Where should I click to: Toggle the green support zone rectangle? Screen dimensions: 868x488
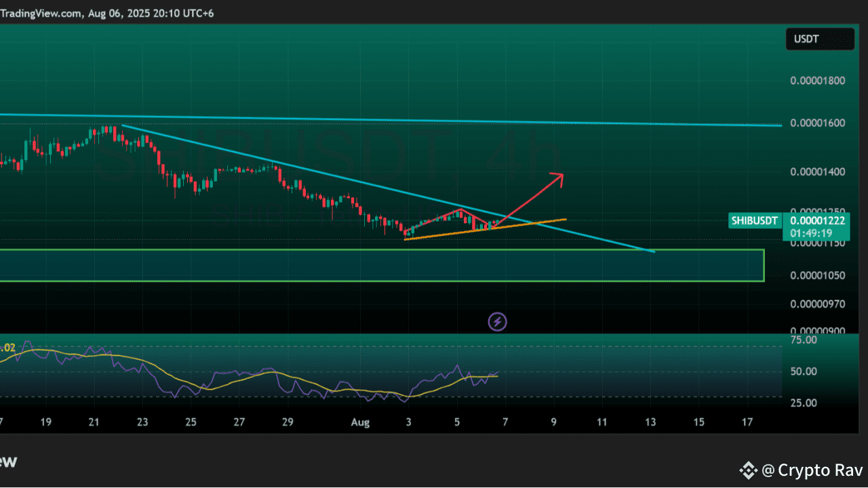(380, 265)
